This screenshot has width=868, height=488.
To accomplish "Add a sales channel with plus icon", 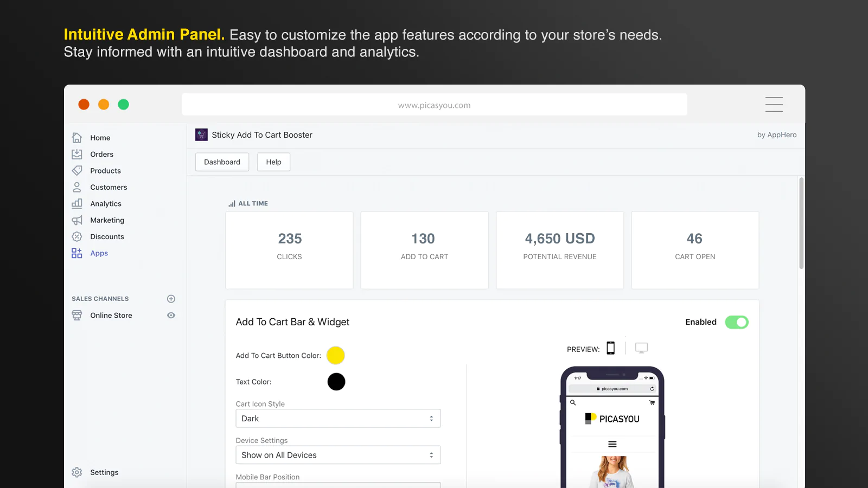I will (x=171, y=299).
